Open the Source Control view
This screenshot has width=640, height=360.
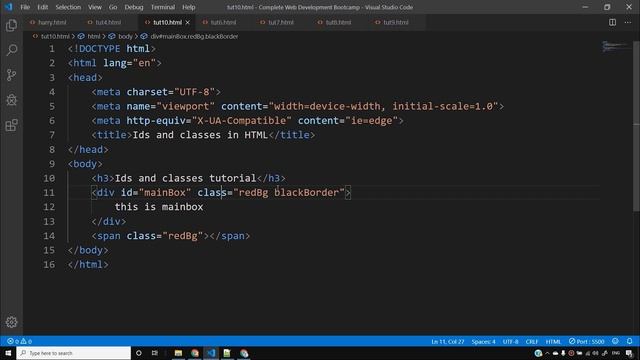pos(11,75)
